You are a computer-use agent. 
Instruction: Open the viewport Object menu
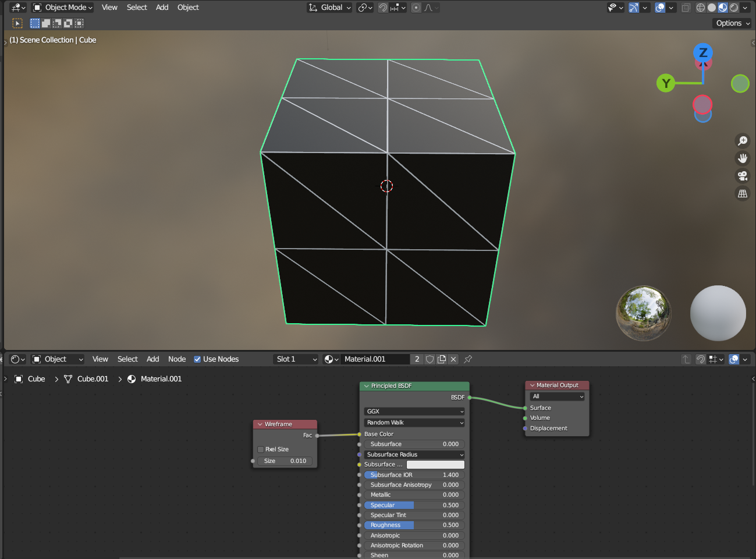point(188,8)
